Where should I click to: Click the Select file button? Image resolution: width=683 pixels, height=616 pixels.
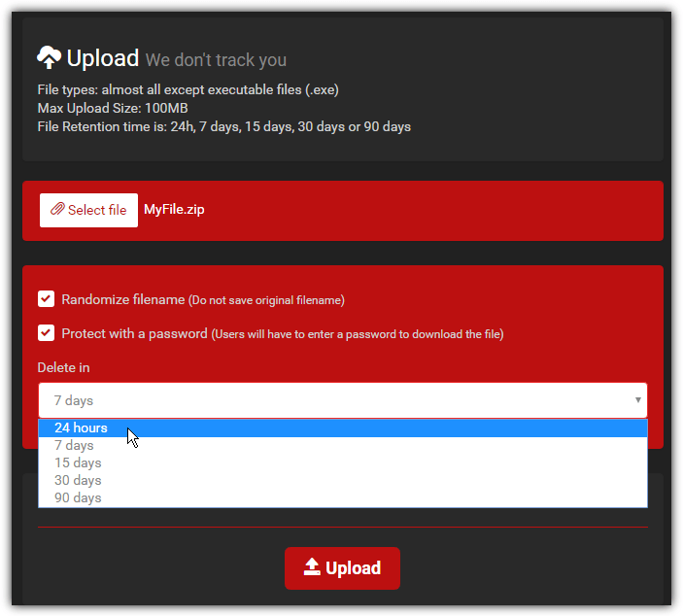pyautogui.click(x=88, y=210)
